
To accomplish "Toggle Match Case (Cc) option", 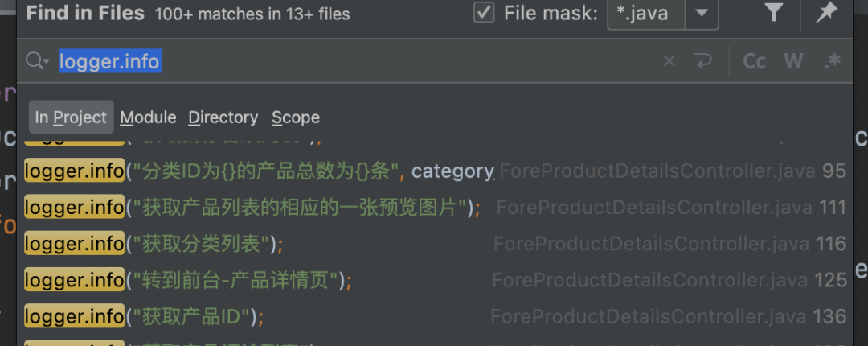I will tap(754, 61).
